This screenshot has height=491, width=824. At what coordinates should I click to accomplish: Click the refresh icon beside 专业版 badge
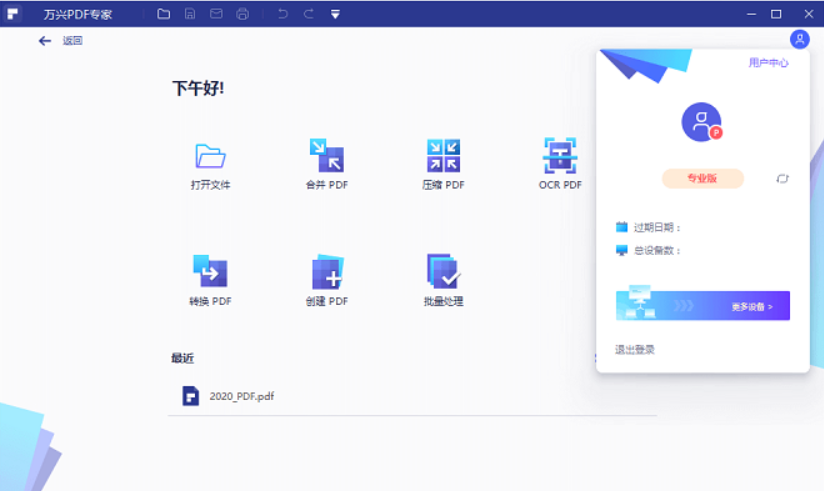[x=782, y=179]
